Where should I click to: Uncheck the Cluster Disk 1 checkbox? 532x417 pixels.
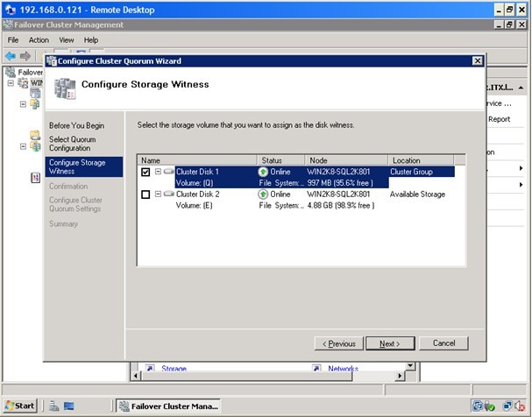(x=145, y=172)
